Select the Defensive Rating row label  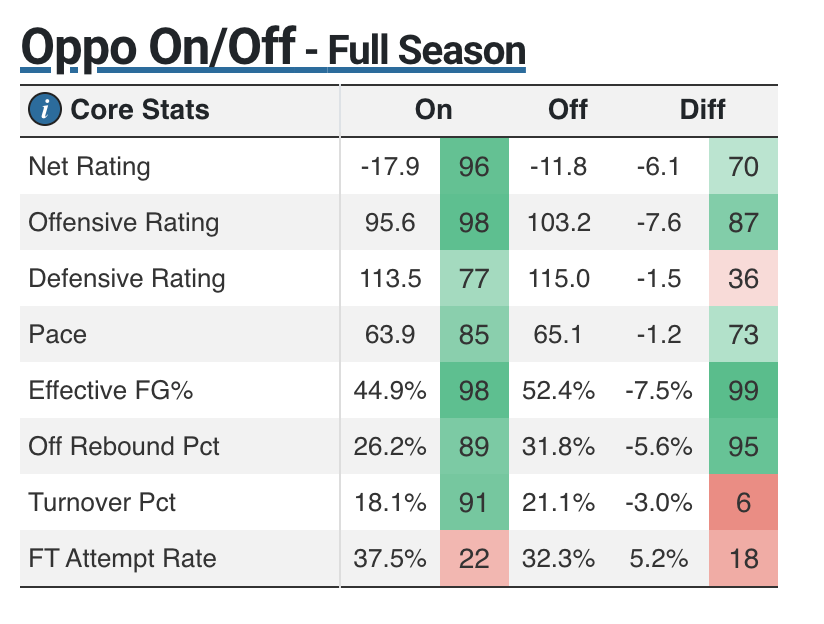click(x=127, y=278)
